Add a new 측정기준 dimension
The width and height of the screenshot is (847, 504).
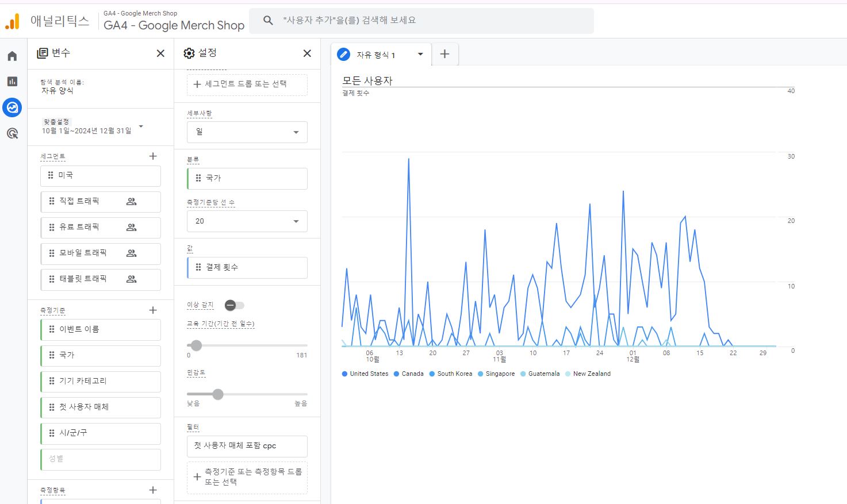[153, 310]
